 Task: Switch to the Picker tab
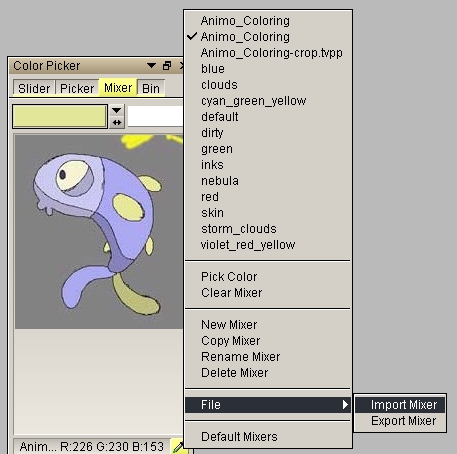77,88
